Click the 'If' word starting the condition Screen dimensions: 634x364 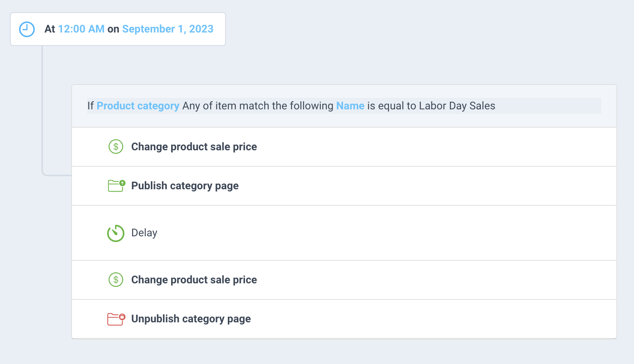(90, 106)
